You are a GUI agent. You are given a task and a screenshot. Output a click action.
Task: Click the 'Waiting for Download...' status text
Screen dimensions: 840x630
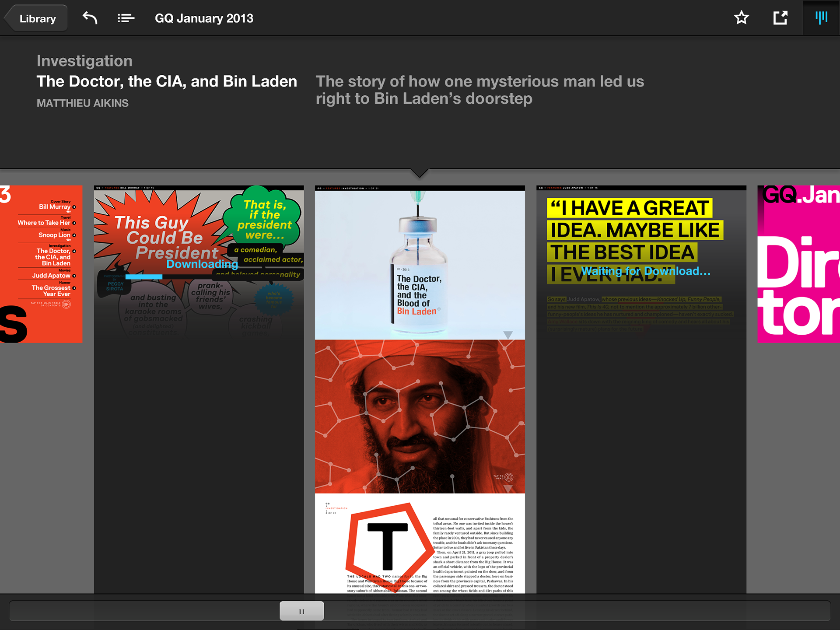click(x=646, y=271)
